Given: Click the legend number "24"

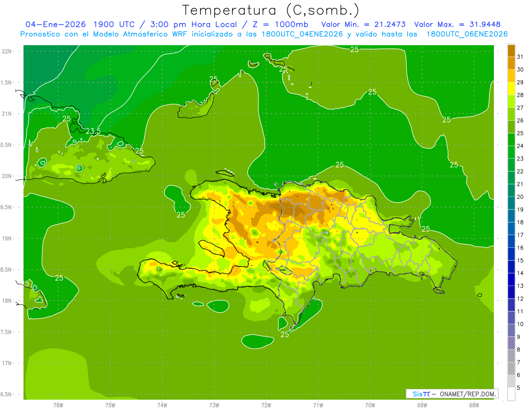Looking at the screenshot, I should [520, 146].
